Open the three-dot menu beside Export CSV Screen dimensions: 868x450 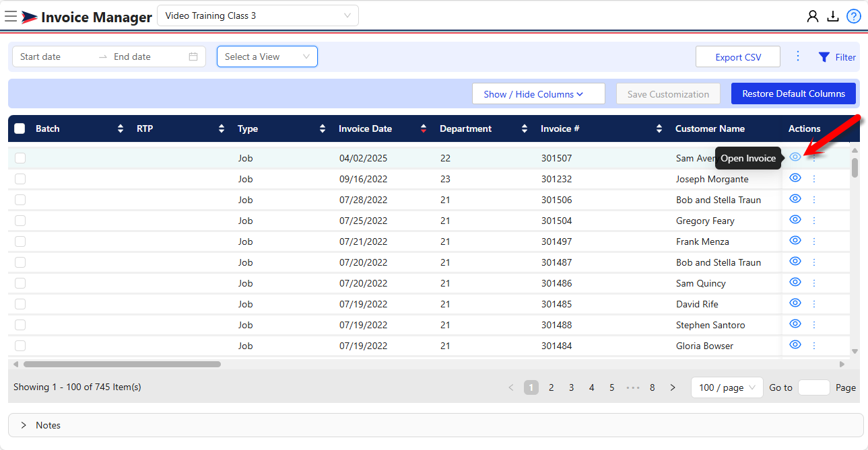[x=798, y=56]
